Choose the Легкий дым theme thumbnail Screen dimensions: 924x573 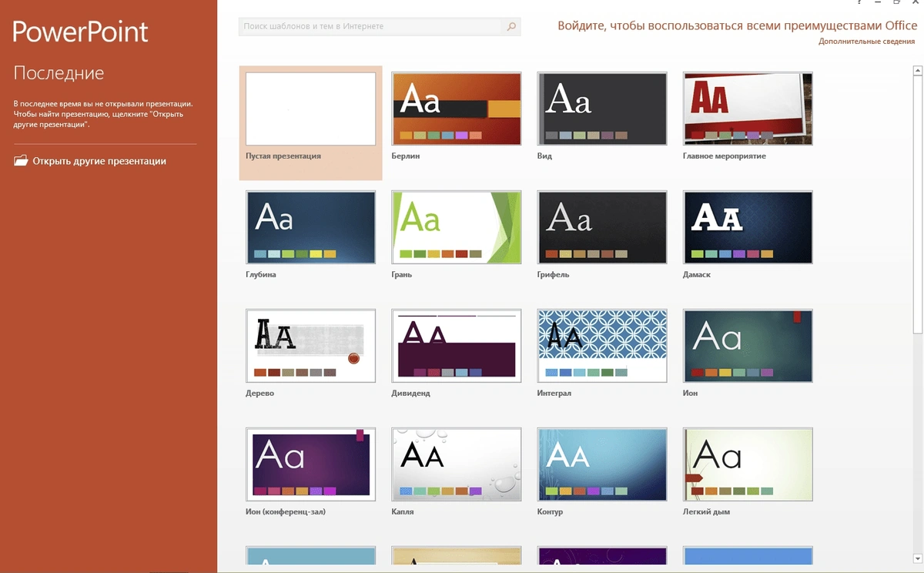click(x=748, y=464)
